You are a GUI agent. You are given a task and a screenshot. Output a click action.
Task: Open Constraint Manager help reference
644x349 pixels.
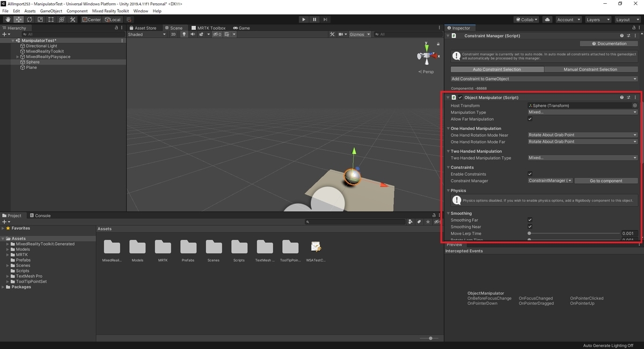(x=621, y=36)
